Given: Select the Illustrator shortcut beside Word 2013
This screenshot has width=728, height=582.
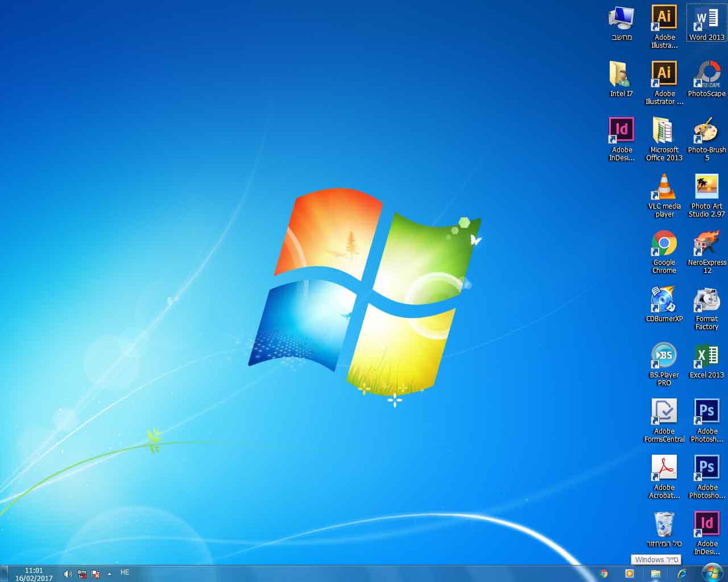Looking at the screenshot, I should coord(664,27).
